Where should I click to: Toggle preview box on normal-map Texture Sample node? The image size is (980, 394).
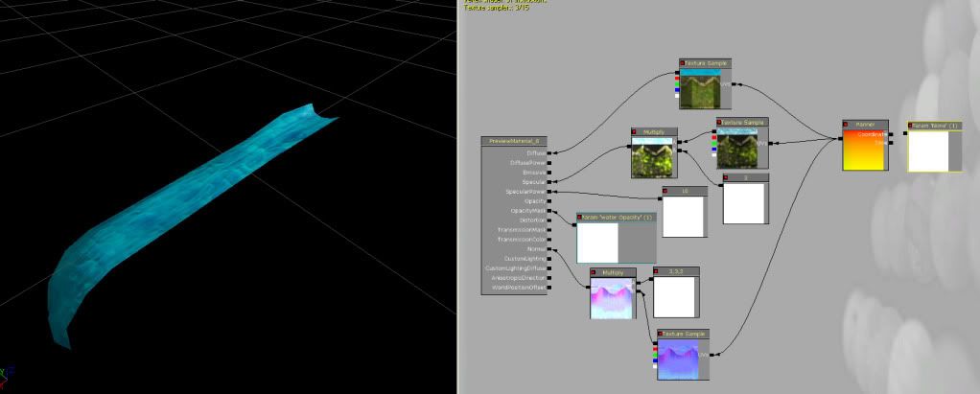point(660,334)
